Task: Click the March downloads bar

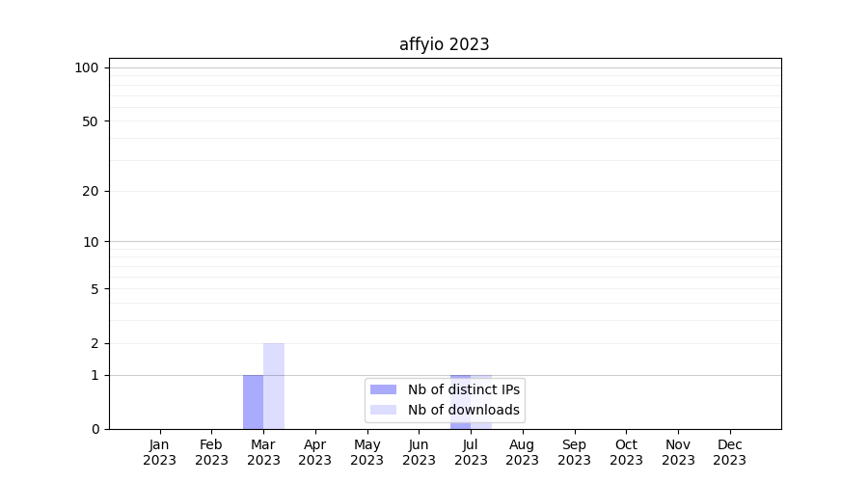Action: [274, 386]
